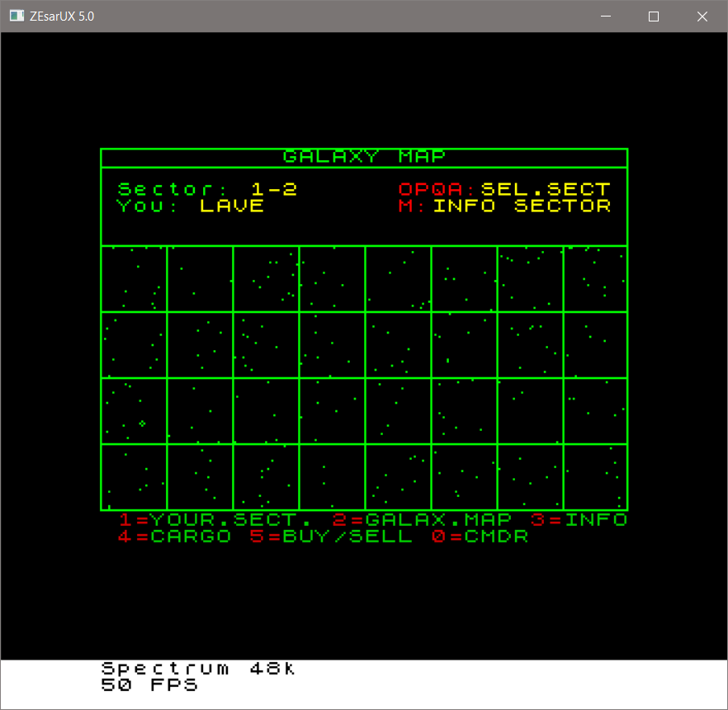
Task: Click the diamond-shaped player position marker
Action: (142, 424)
